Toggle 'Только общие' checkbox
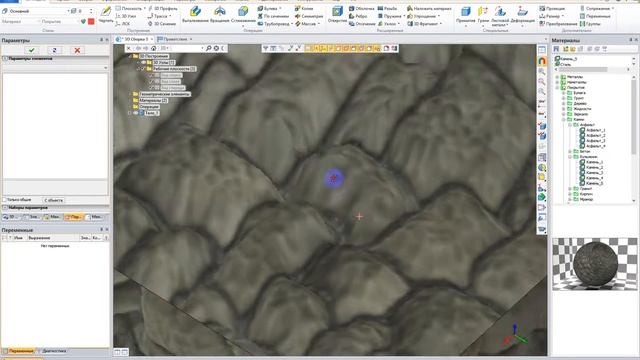This screenshot has width=640, height=360. [4, 200]
